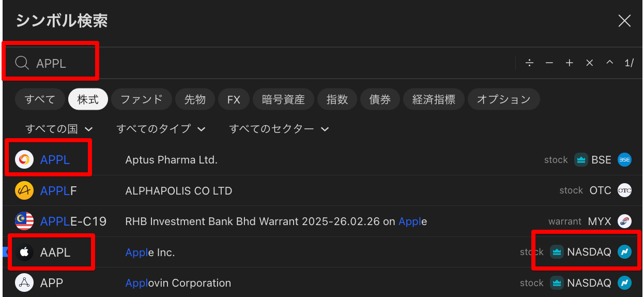Viewport: 644px width, 297px height.
Task: Click the minus operator icon
Action: tap(549, 63)
